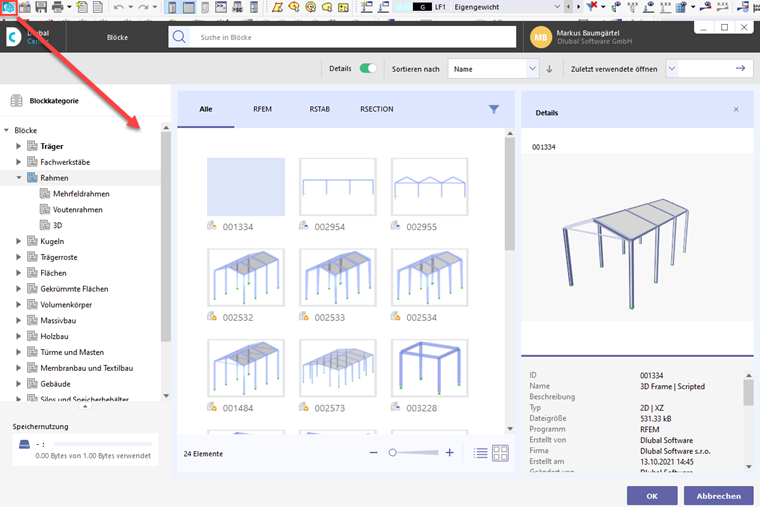Open the console window toolbar icon
Screen dimensions: 760x507
pyautogui.click(x=221, y=7)
